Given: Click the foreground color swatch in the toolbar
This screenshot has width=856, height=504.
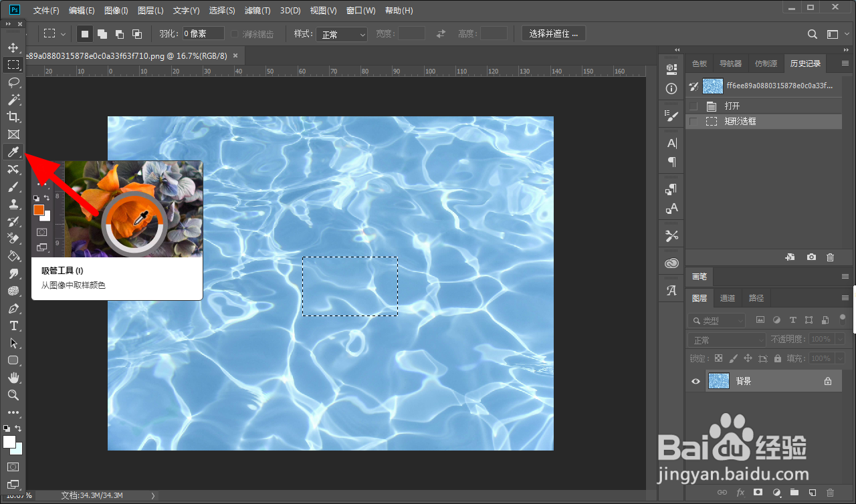Looking at the screenshot, I should pyautogui.click(x=9, y=442).
